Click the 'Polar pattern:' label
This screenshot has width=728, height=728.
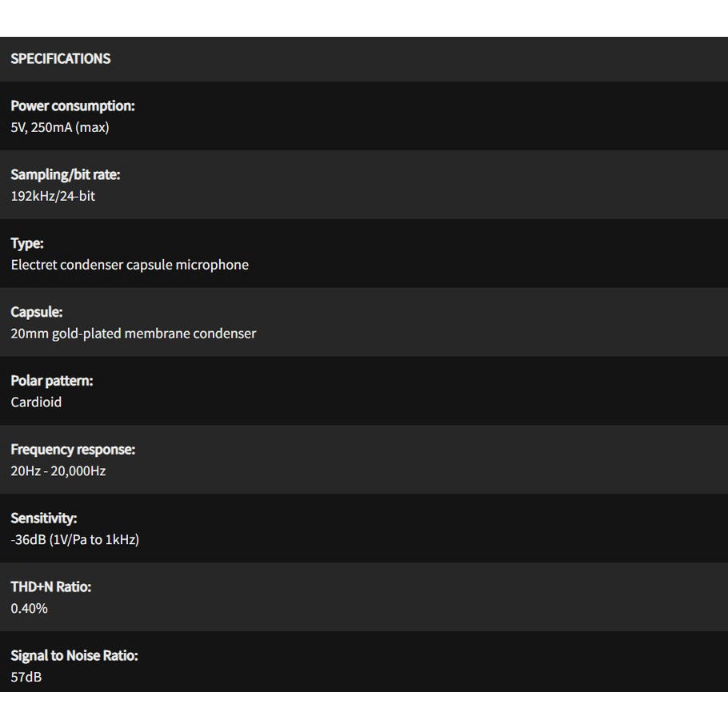(x=52, y=381)
